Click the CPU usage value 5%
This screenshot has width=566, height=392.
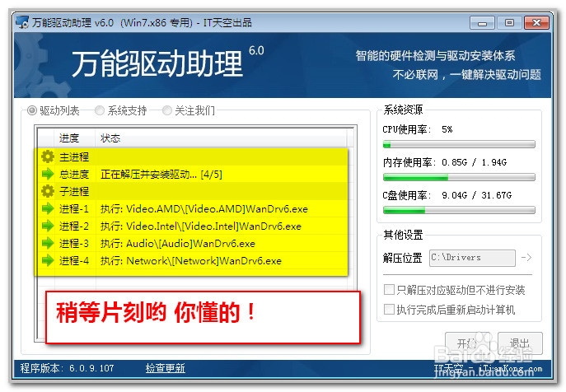[447, 129]
